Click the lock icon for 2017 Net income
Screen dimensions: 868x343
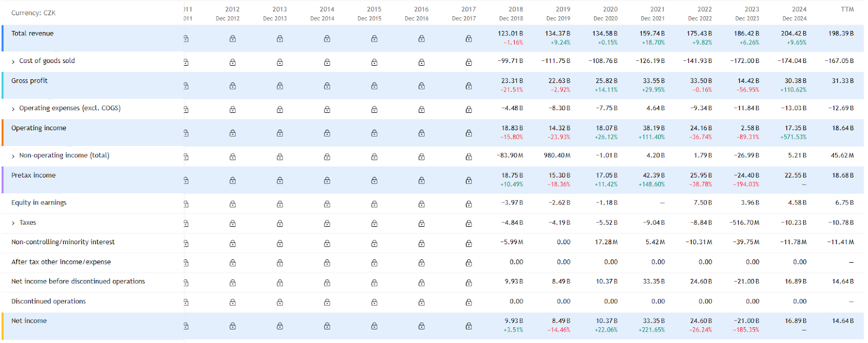pyautogui.click(x=469, y=326)
